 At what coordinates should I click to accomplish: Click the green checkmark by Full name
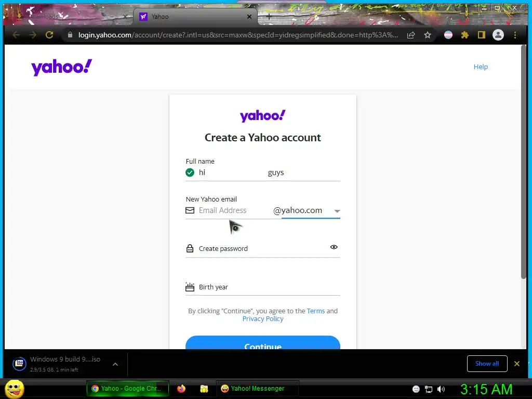(190, 172)
